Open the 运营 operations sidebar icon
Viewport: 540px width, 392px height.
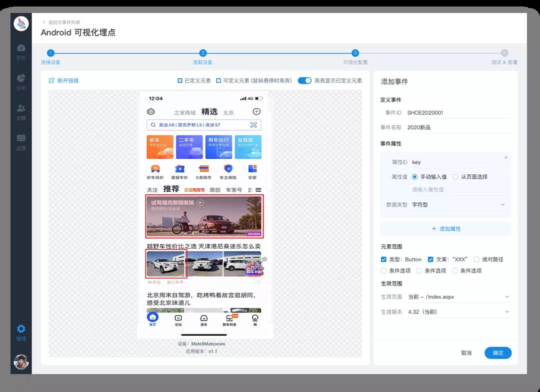[21, 138]
